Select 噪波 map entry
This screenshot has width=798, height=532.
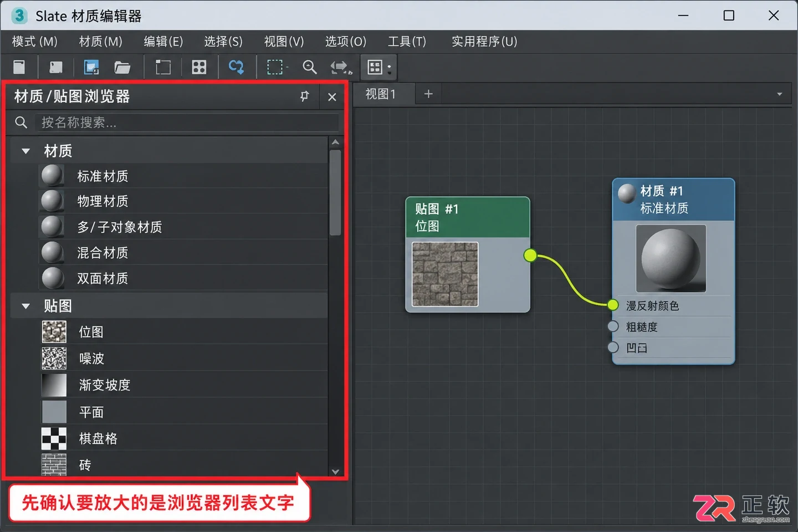(183, 359)
